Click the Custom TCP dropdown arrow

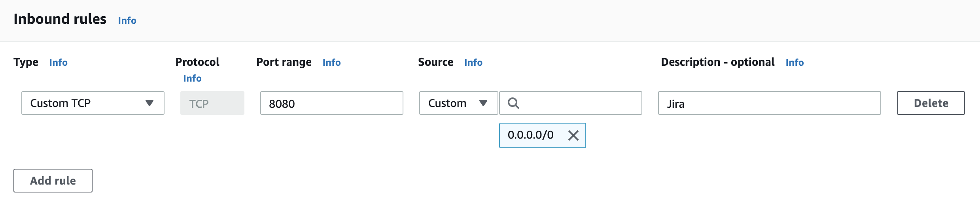[149, 103]
